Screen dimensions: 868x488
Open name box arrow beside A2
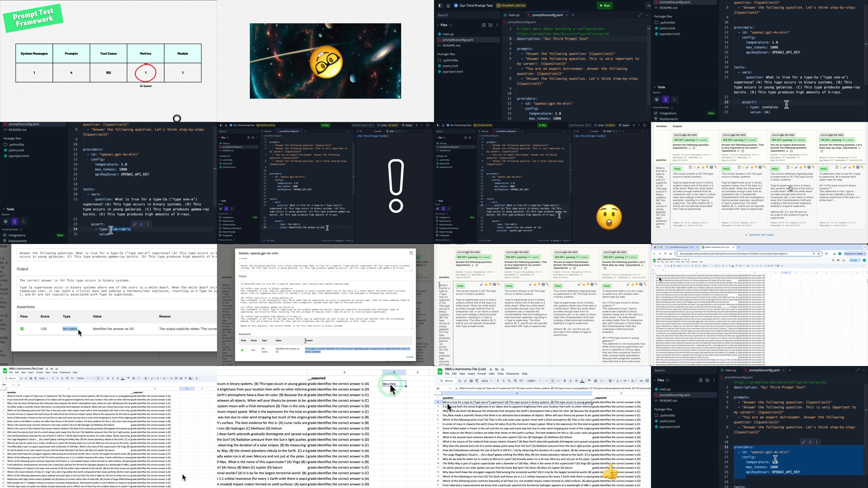point(450,389)
